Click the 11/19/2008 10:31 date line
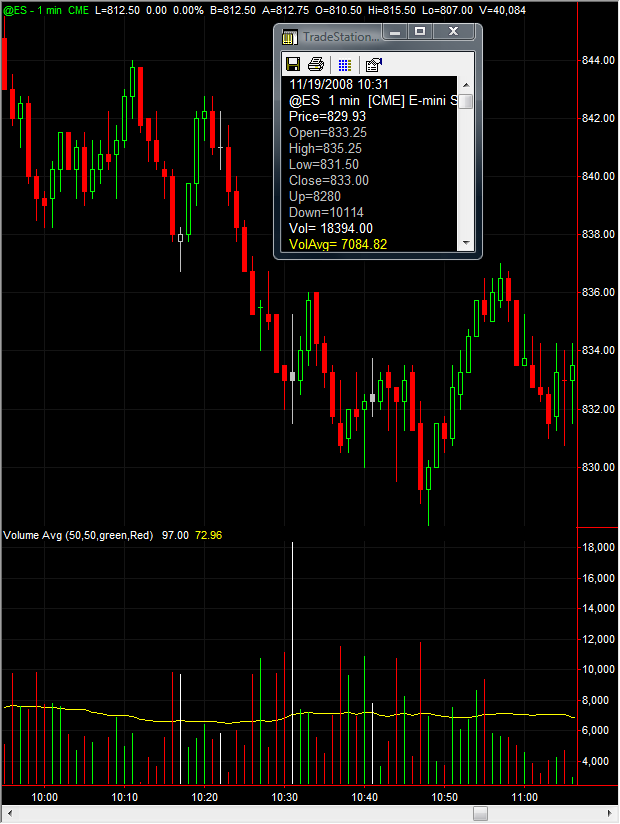Viewport: 620px width, 824px height. point(339,85)
